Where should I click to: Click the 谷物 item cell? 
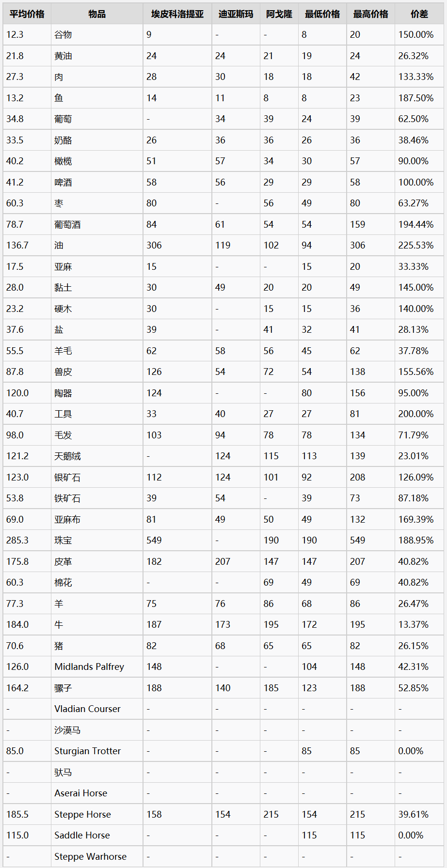97,35
